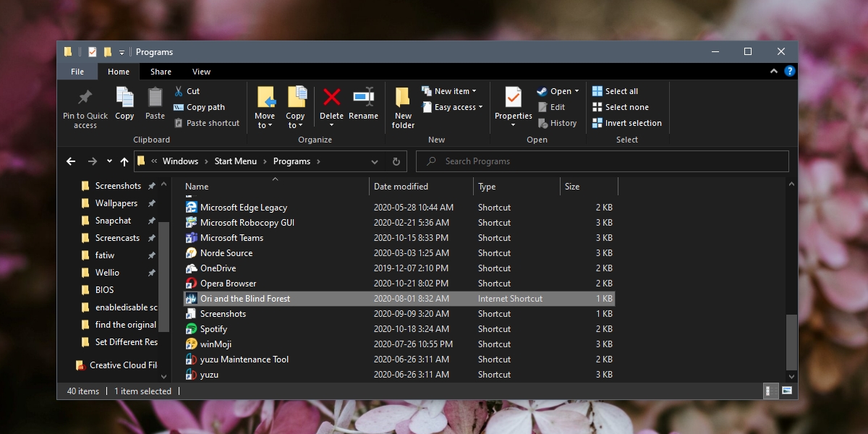The height and width of the screenshot is (434, 868).
Task: Select the yuzu shortcut icon
Action: pos(191,375)
